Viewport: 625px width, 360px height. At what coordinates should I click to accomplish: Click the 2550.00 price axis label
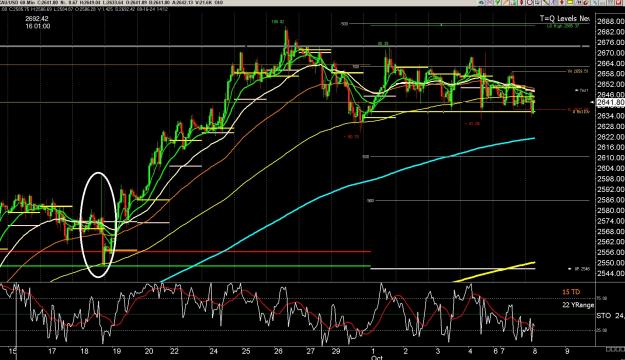click(611, 263)
